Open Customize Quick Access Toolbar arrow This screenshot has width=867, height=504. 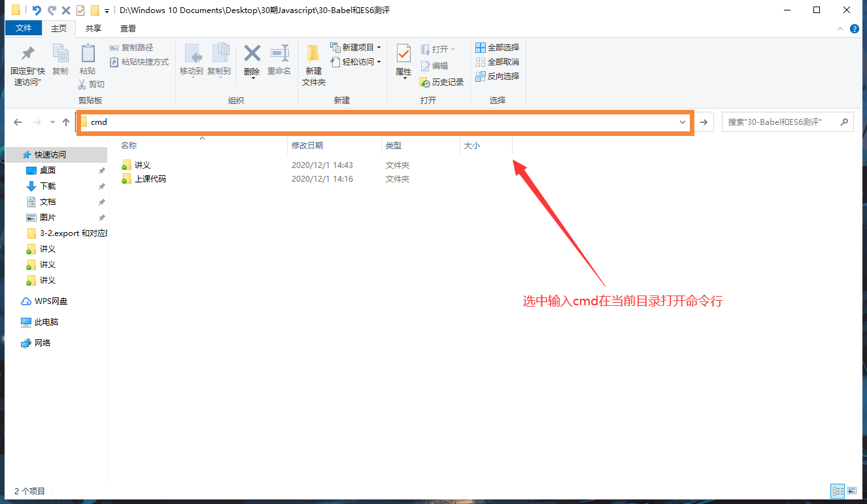pos(107,11)
